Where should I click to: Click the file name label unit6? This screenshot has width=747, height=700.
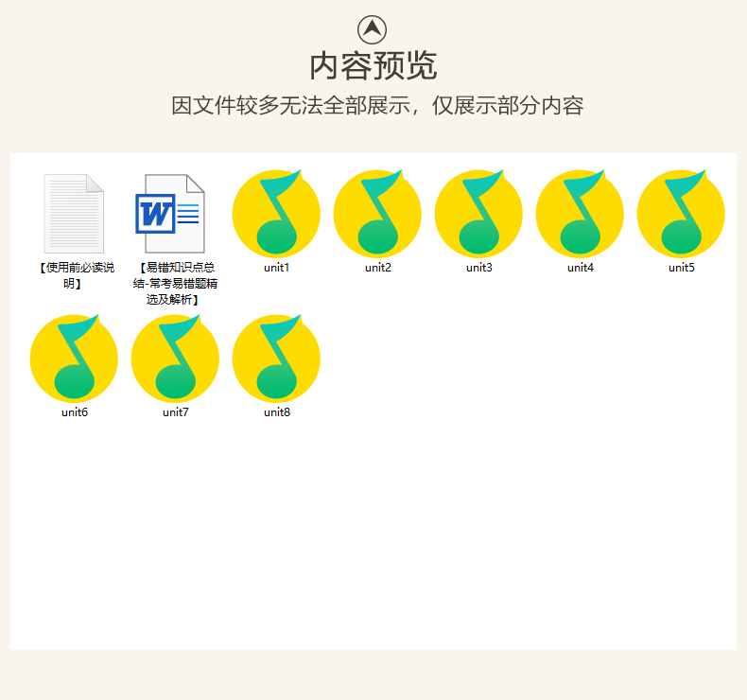pyautogui.click(x=75, y=412)
